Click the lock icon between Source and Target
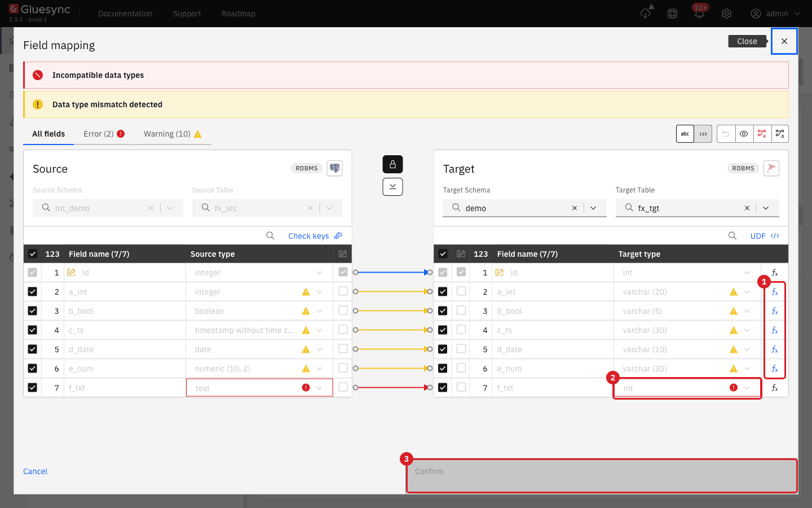 [392, 164]
